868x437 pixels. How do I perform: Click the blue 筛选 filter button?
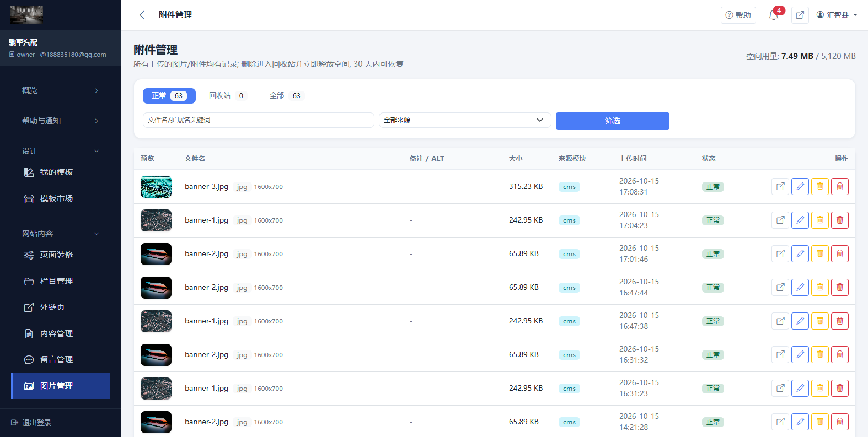[613, 121]
